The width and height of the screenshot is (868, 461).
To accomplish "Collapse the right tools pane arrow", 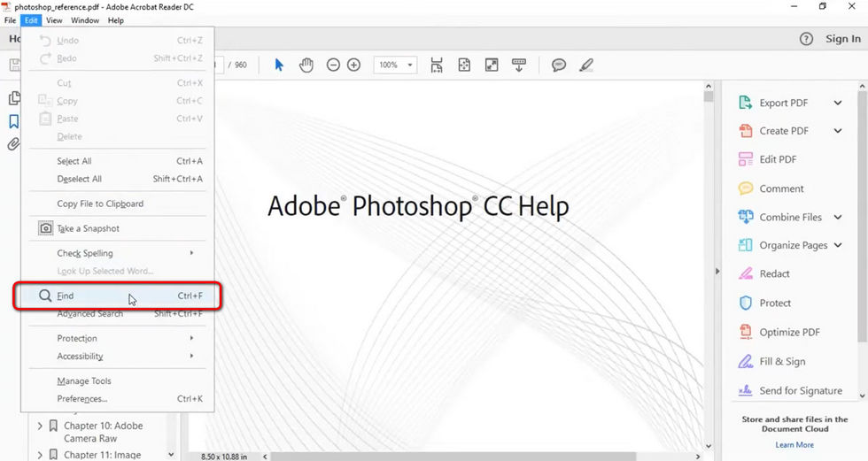I will pos(717,272).
